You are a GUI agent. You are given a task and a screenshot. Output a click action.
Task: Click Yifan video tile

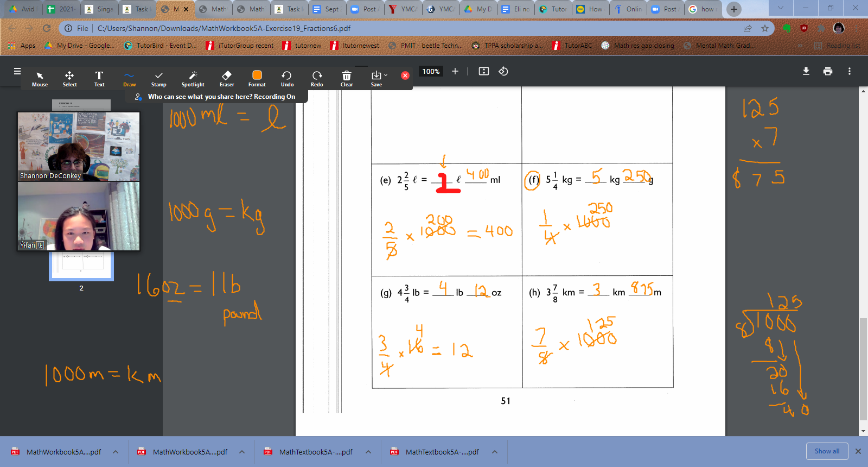(79, 216)
